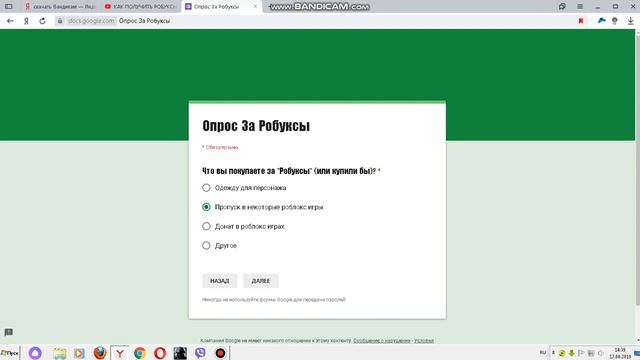
Task: Choose the 'Донат в роблокс играх' option
Action: (x=206, y=226)
